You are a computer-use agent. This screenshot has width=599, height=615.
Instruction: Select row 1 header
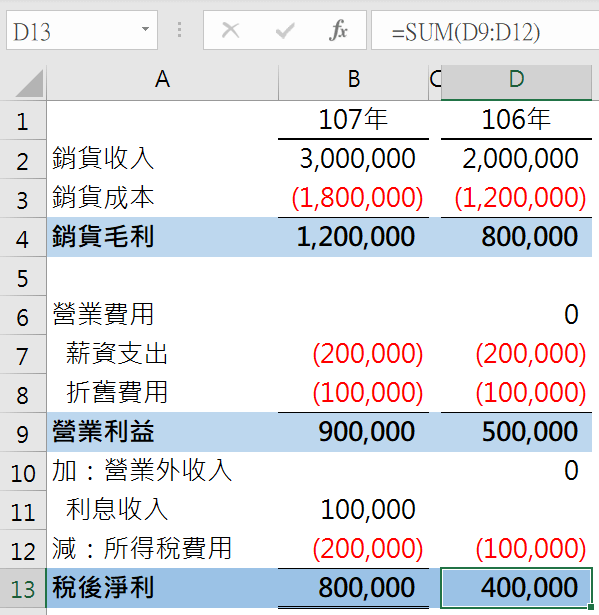[x=23, y=120]
